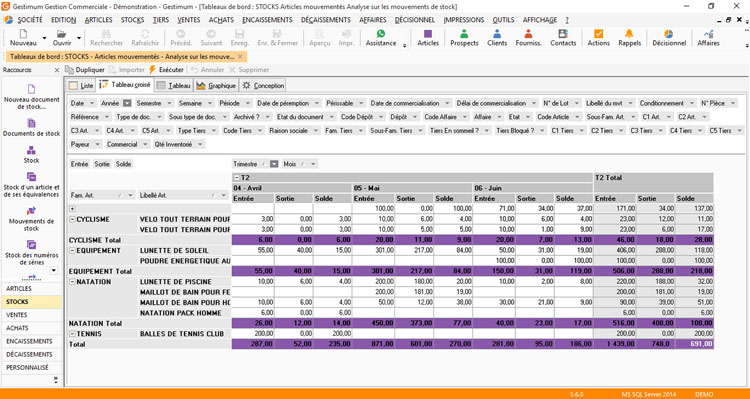Open the Trimestre field filter dropdown
Viewport: 750px width, 399px height.
[x=274, y=164]
